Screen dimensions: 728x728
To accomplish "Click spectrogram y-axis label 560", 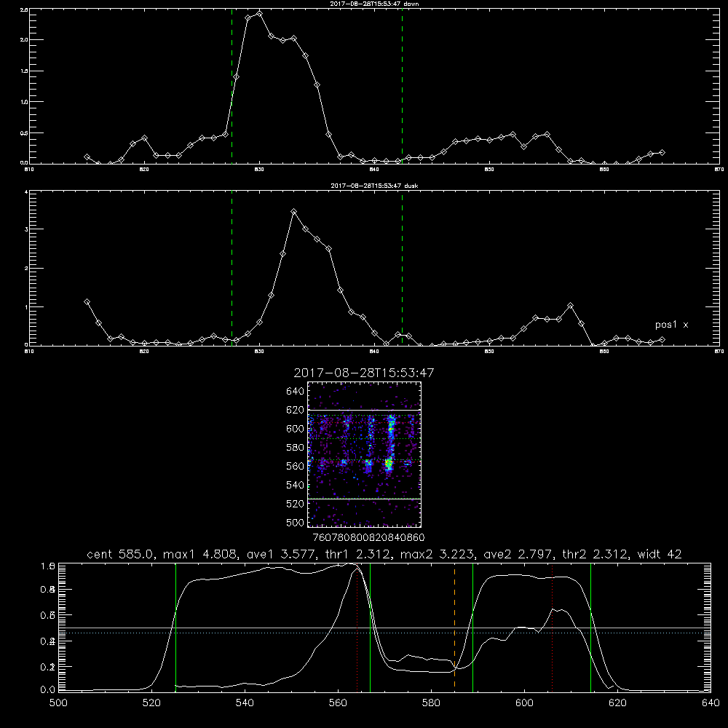I will pyautogui.click(x=296, y=466).
